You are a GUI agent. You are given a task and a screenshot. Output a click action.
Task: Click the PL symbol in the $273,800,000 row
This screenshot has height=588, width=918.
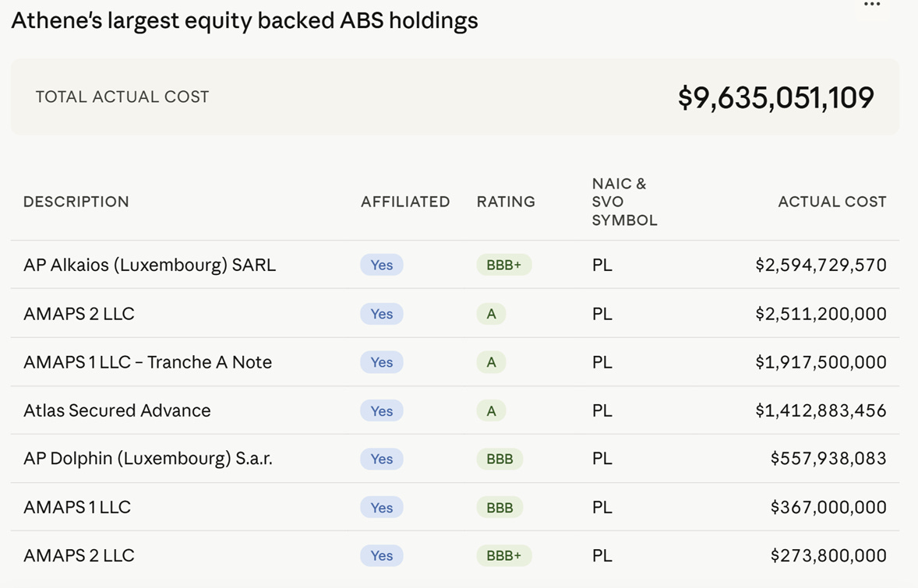point(602,555)
